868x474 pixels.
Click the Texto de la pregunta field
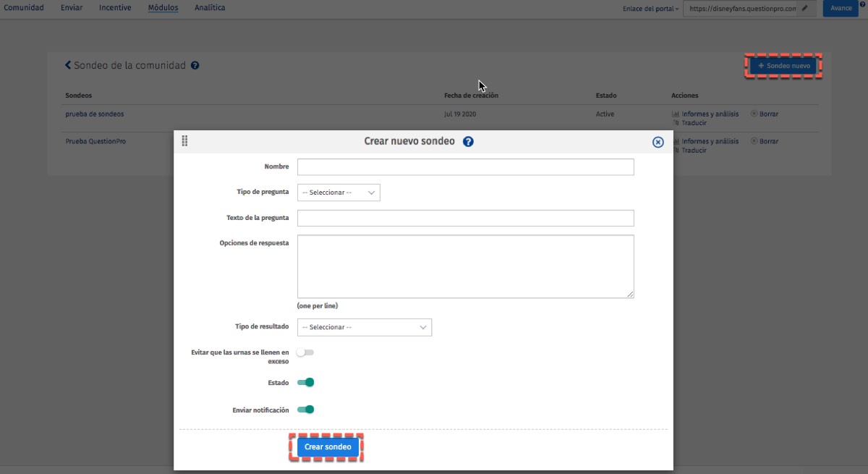pyautogui.click(x=466, y=218)
